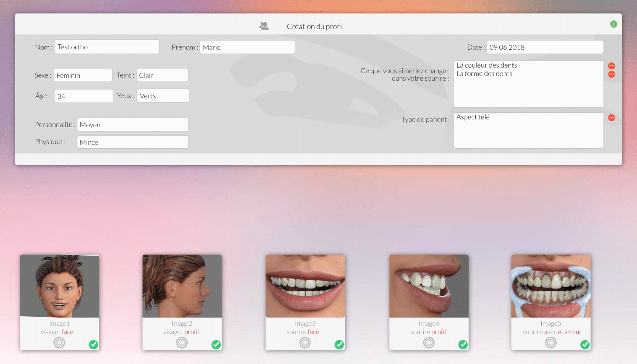Click 'La forme des dents' list item
Image resolution: width=637 pixels, height=364 pixels.
click(485, 74)
